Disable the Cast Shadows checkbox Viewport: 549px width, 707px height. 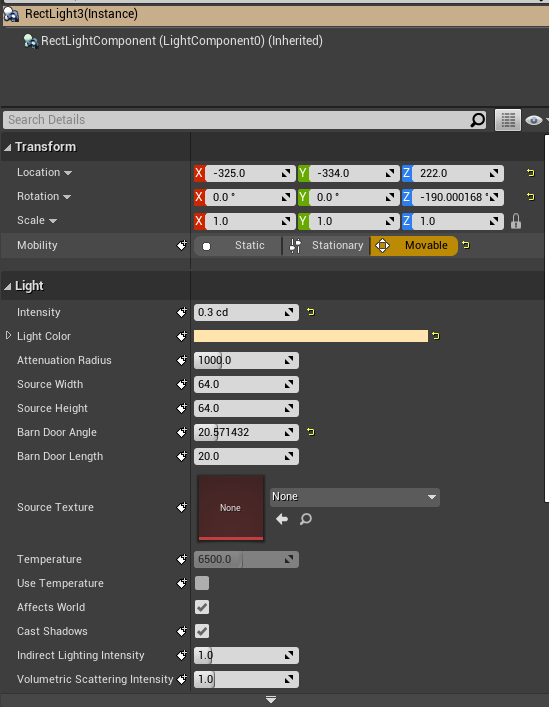202,631
